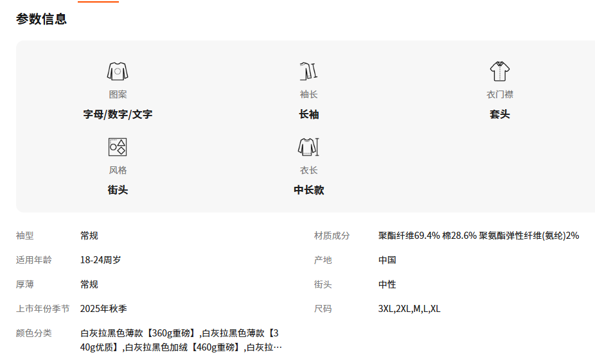
Task: Click the 上市年份季节 label
Action: tap(42, 309)
